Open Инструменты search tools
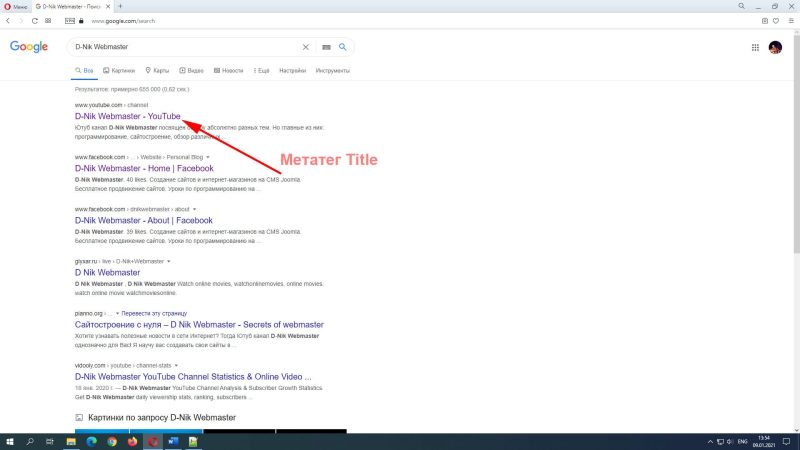The width and height of the screenshot is (800, 450). pos(333,70)
